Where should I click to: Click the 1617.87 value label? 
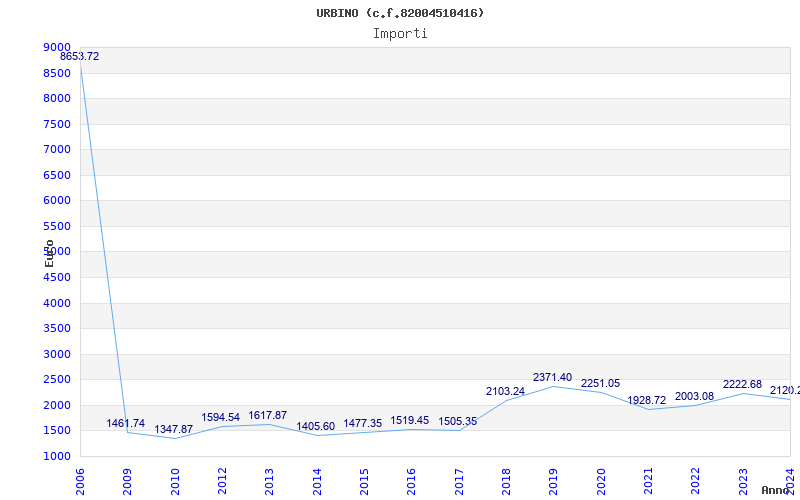(268, 416)
